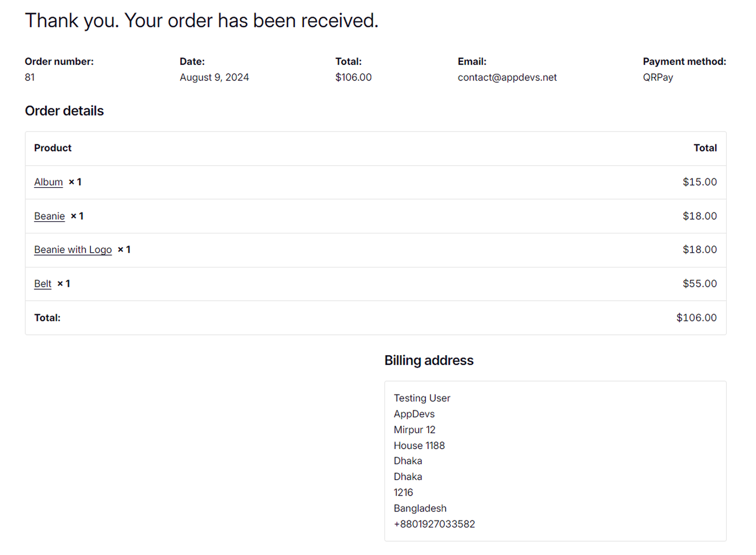Open the Beanie with Logo link
This screenshot has height=555, width=756.
click(73, 250)
